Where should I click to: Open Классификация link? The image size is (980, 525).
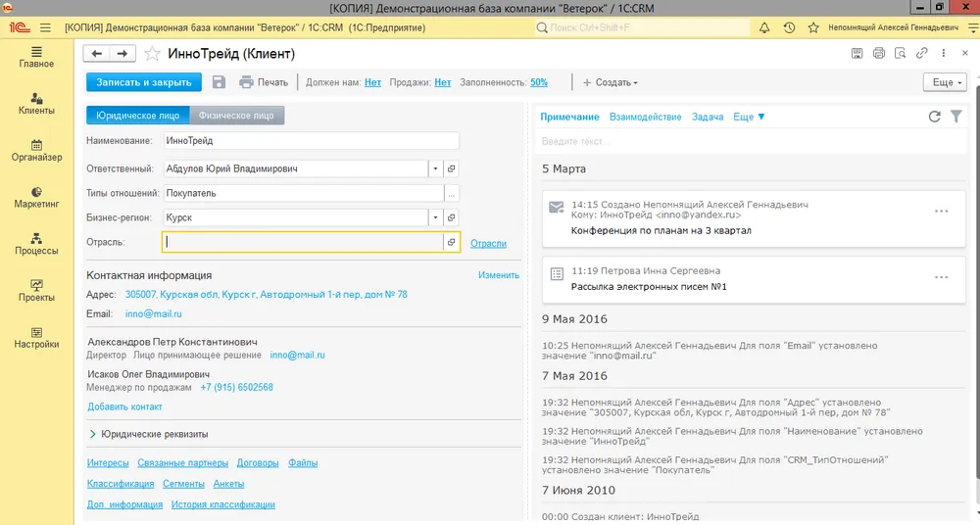click(x=120, y=484)
